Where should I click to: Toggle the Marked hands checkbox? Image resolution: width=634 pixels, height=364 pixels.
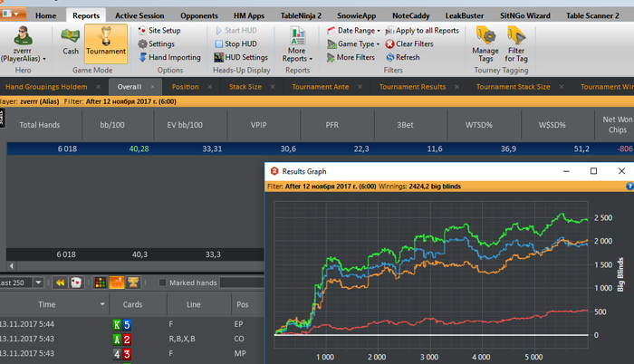coord(162,283)
